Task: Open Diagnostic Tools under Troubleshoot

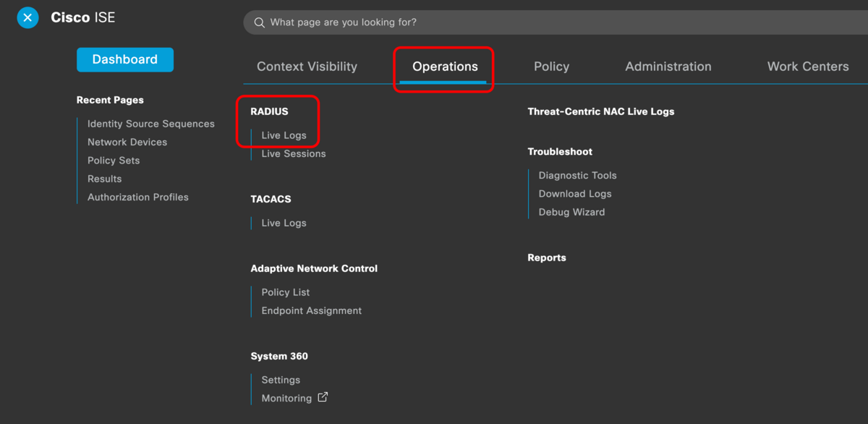Action: (x=578, y=175)
